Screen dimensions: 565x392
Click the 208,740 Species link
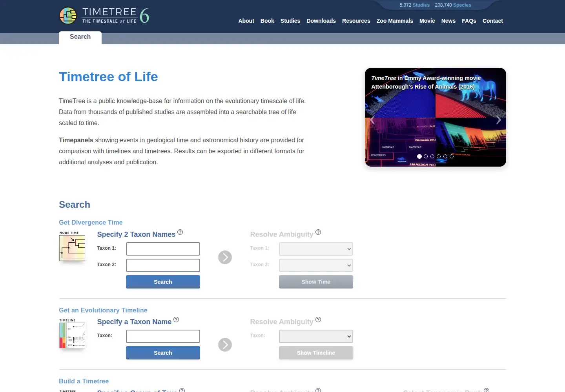(x=453, y=5)
